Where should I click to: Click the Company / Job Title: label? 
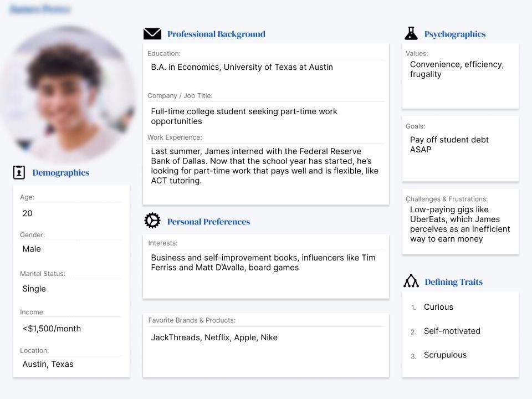pos(180,96)
